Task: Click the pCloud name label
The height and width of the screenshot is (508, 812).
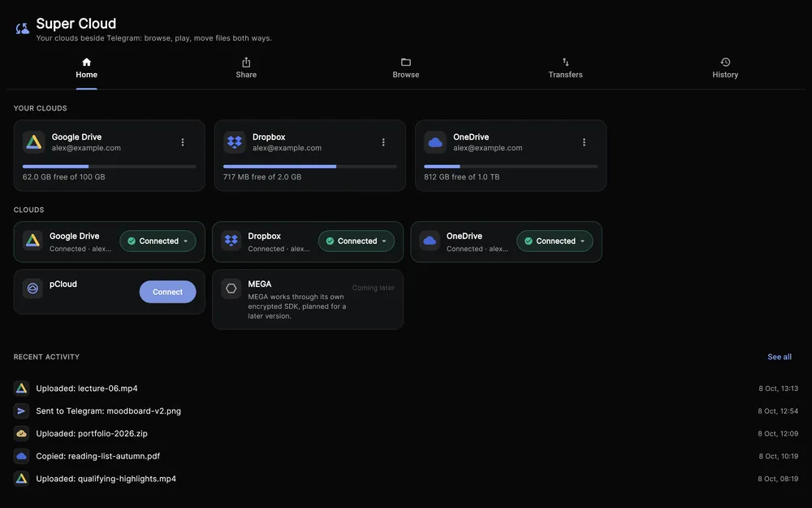Action: [63, 284]
